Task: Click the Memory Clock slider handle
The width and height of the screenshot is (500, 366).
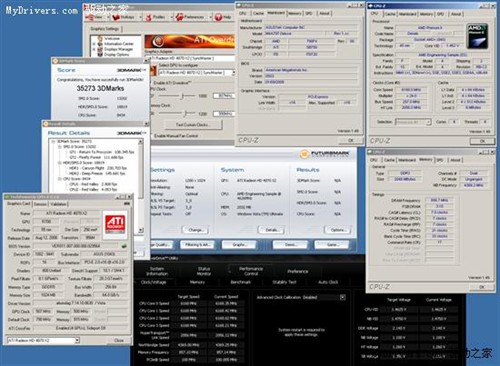Action: tap(185, 113)
